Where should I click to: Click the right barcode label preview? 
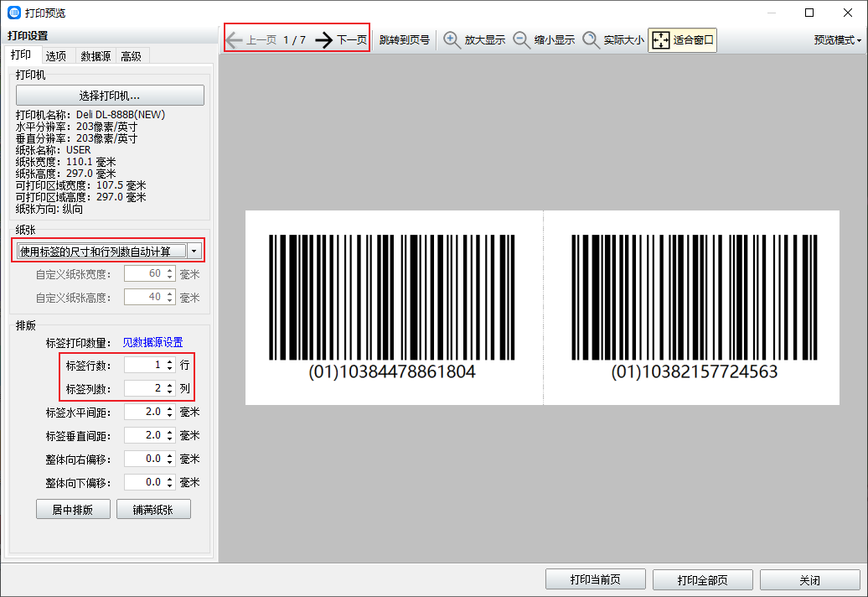(691, 308)
